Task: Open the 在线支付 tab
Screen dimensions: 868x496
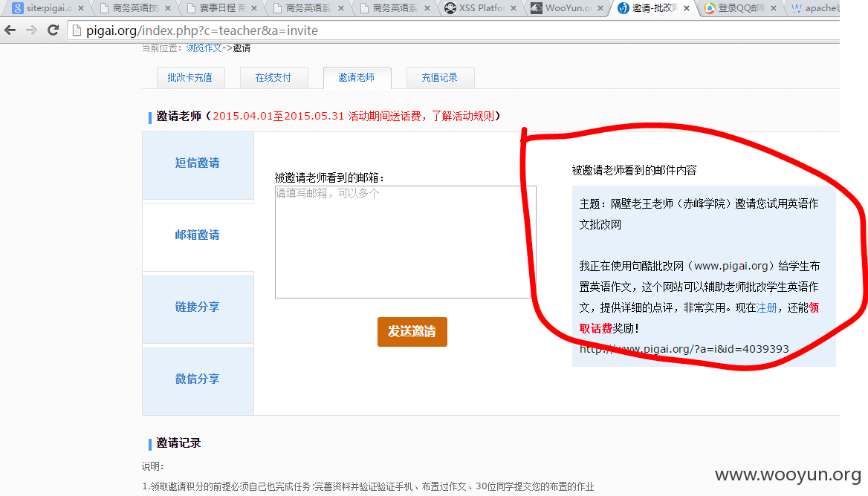Action: (x=273, y=77)
